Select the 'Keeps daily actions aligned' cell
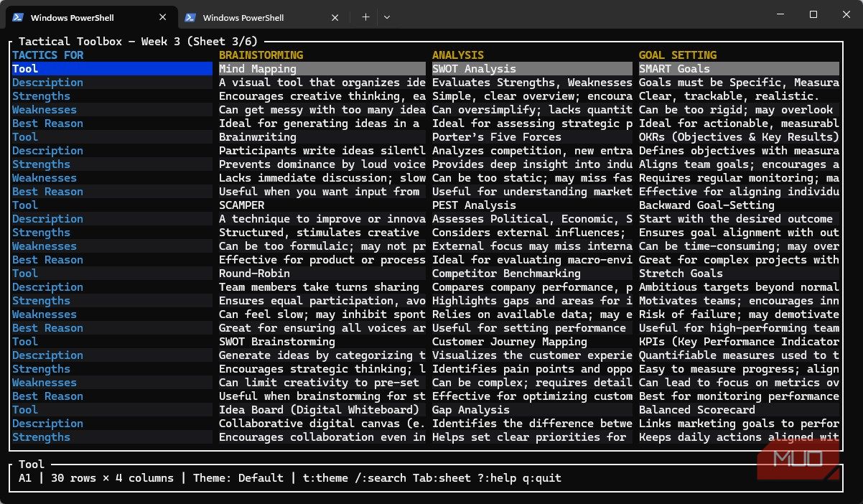This screenshot has width=863, height=504. tap(739, 437)
